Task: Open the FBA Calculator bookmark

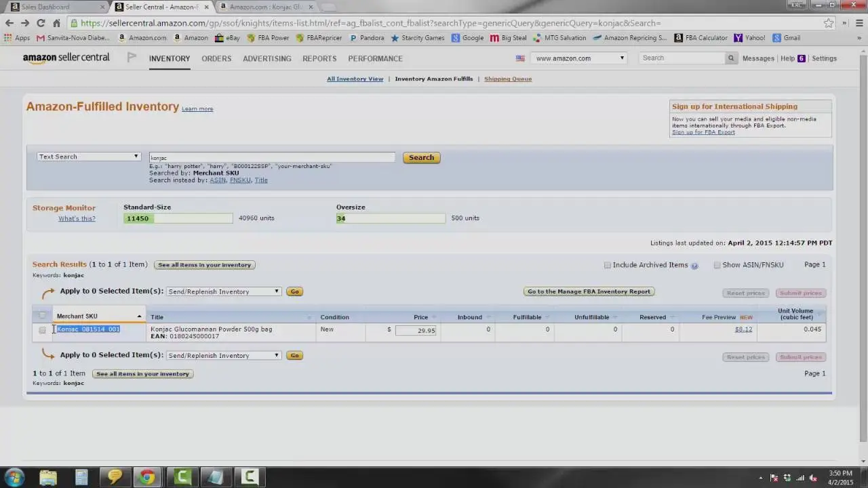Action: 701,38
